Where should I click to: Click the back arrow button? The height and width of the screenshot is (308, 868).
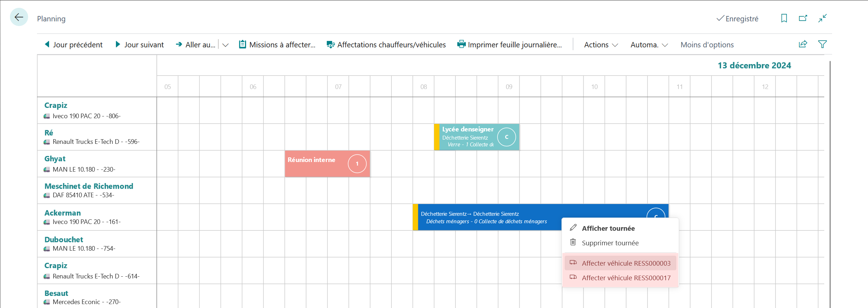[19, 17]
